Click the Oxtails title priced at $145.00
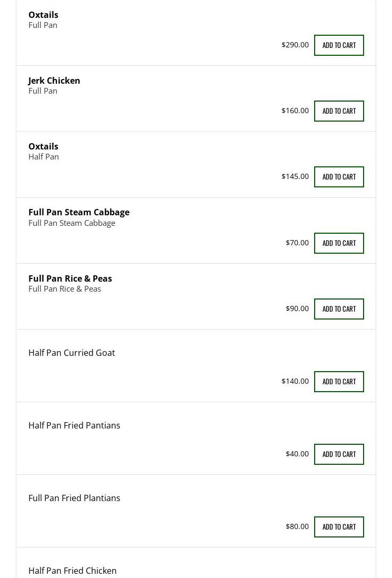Image resolution: width=392 pixels, height=578 pixels. point(43,146)
